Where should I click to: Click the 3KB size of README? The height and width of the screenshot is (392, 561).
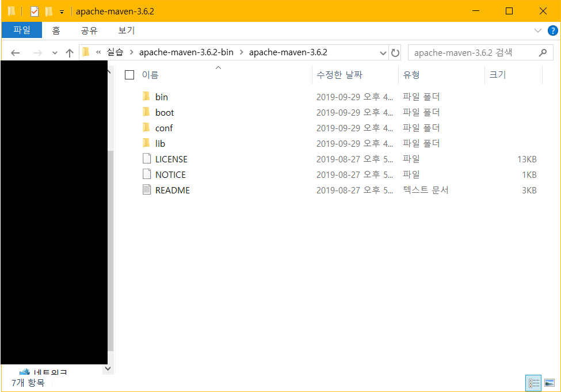pos(529,190)
